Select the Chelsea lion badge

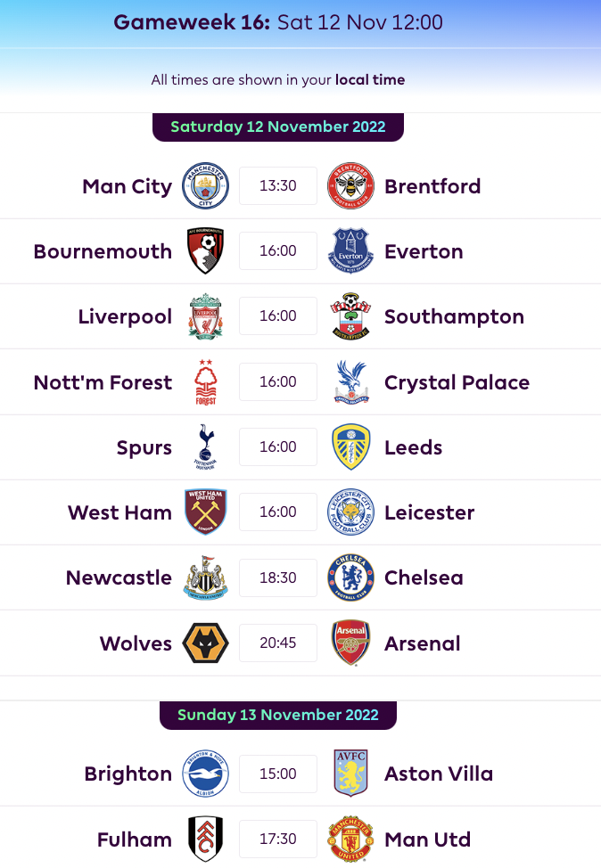(350, 577)
